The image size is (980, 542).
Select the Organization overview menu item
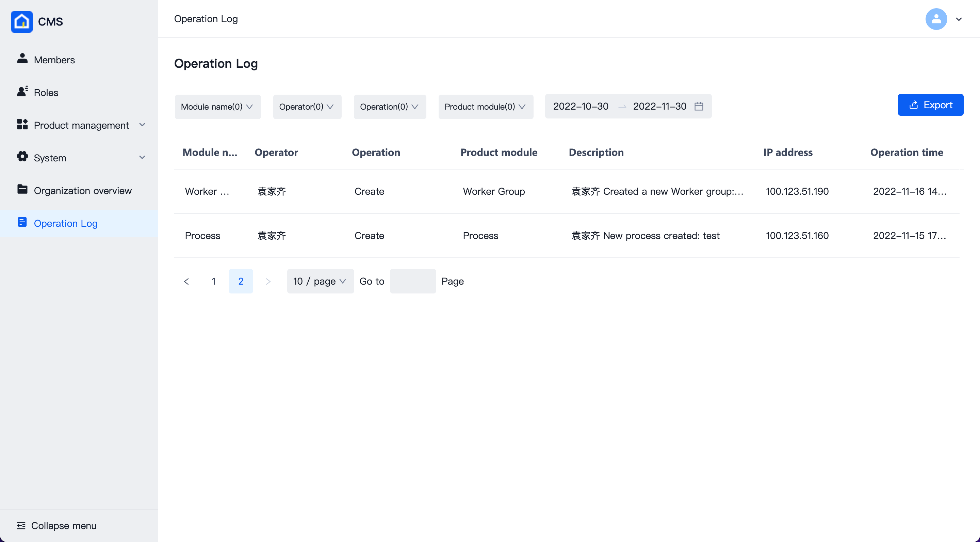[82, 190]
